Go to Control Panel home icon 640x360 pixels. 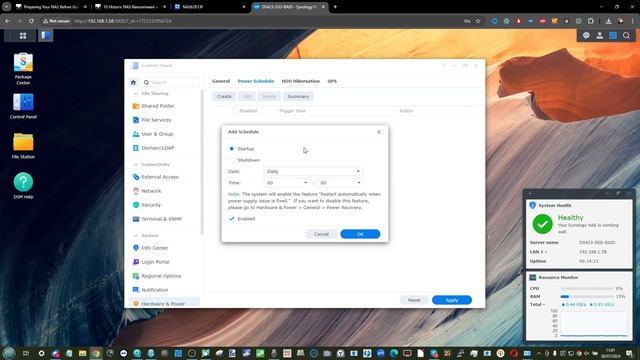point(133,82)
